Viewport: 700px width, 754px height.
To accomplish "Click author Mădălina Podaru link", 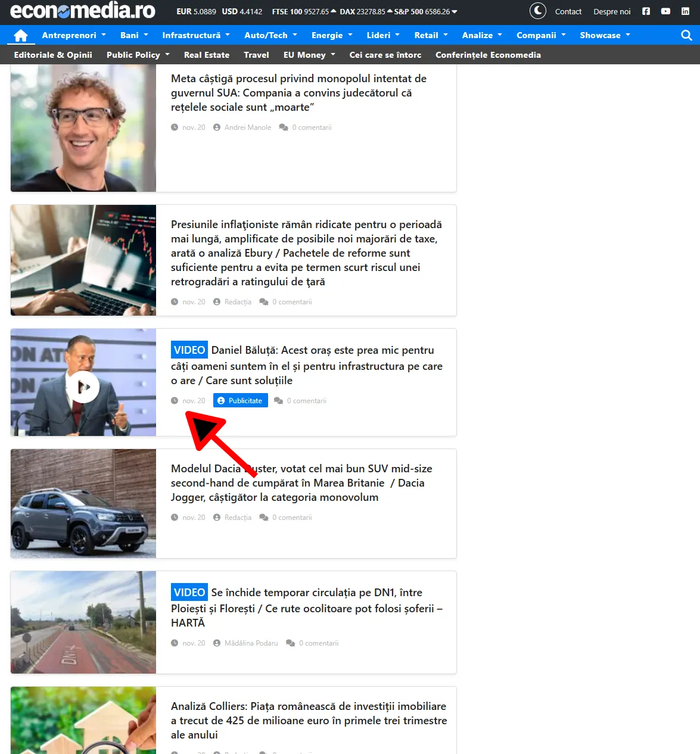I will point(251,643).
